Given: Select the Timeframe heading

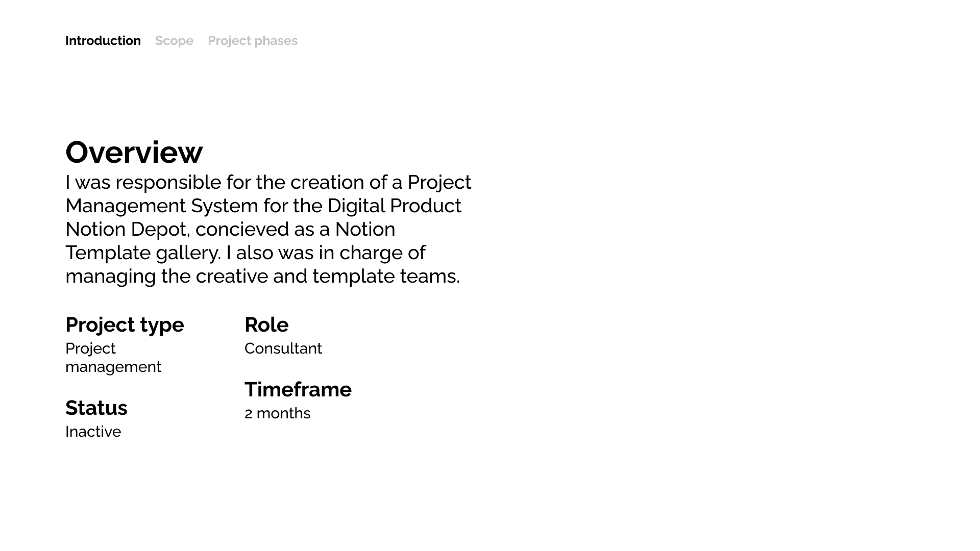Looking at the screenshot, I should click(x=298, y=390).
